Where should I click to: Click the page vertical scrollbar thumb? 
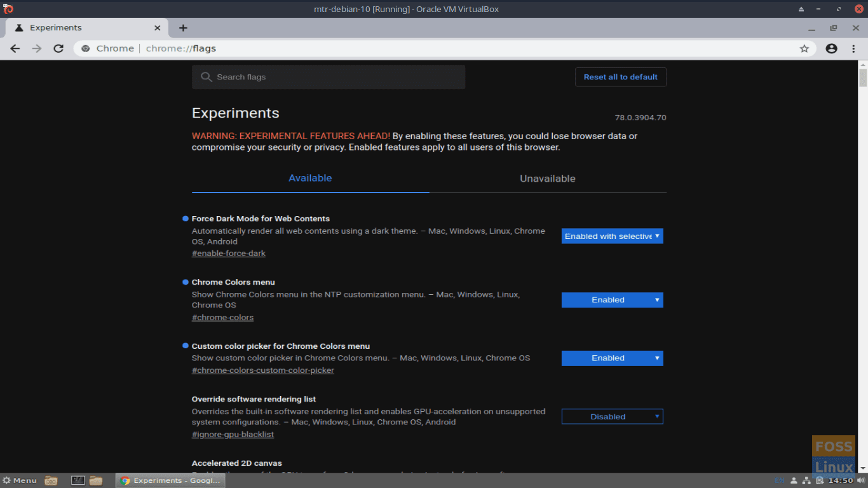(863, 78)
